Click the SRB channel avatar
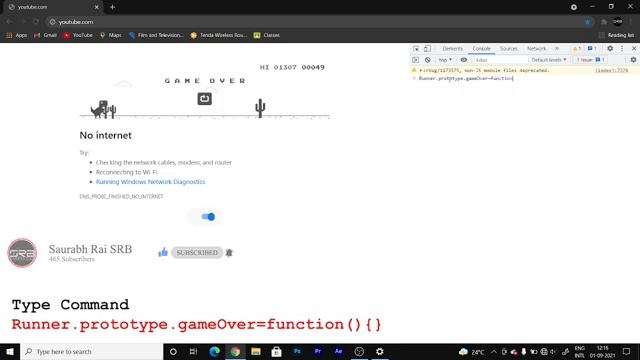This screenshot has width=640, height=360. (22, 253)
